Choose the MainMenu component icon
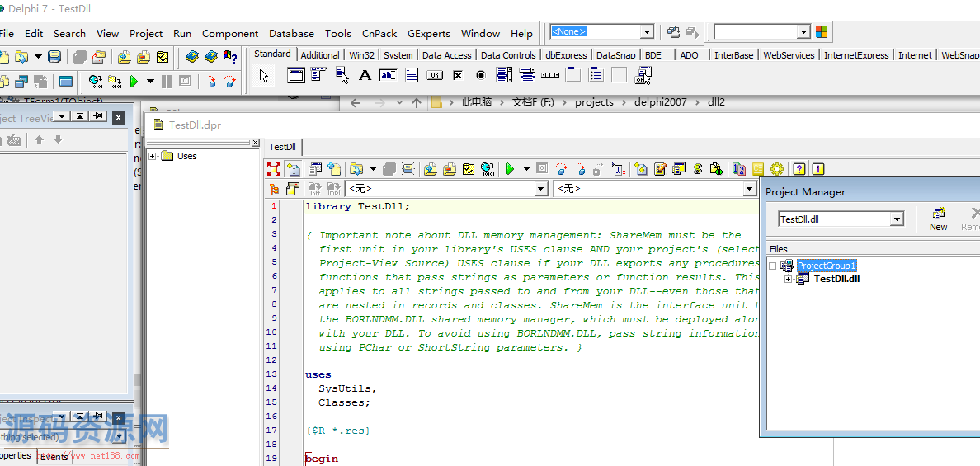Image resolution: width=980 pixels, height=466 pixels. [318, 76]
